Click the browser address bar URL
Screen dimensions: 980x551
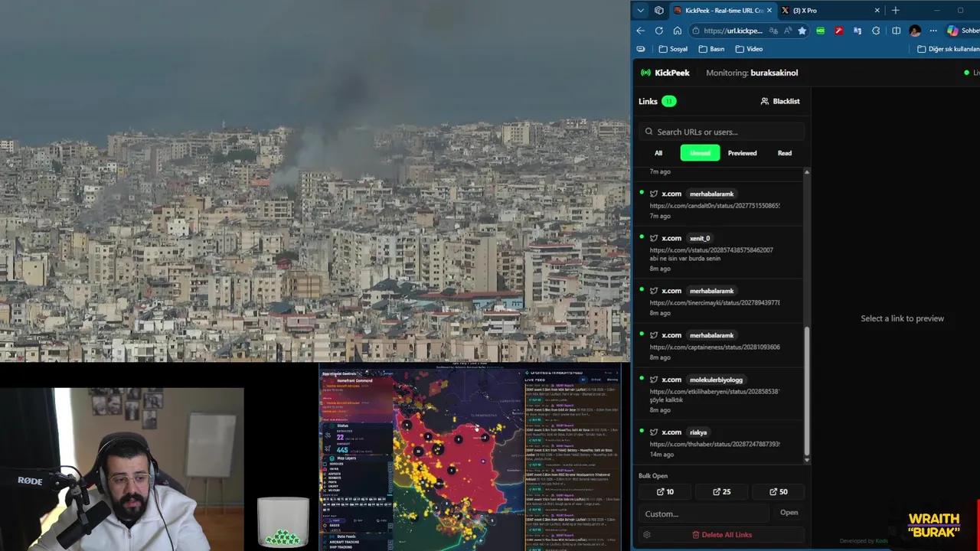(x=733, y=31)
